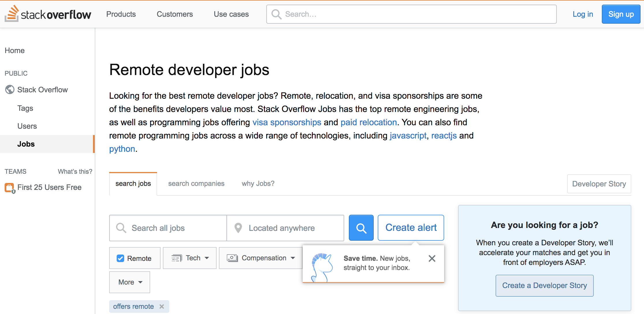644x314 pixels.
Task: Click the blue search jobs button
Action: click(361, 228)
